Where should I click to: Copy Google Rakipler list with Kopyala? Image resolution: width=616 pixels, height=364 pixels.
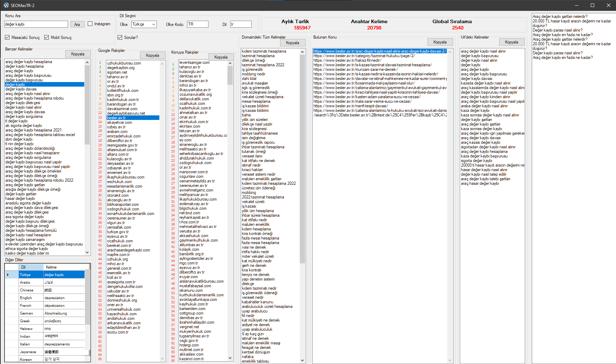[x=152, y=55]
